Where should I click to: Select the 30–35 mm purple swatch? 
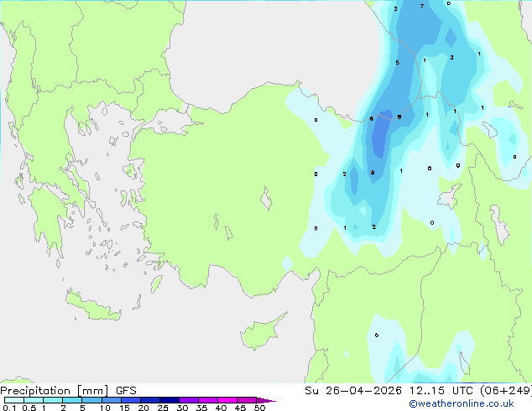pyautogui.click(x=188, y=400)
